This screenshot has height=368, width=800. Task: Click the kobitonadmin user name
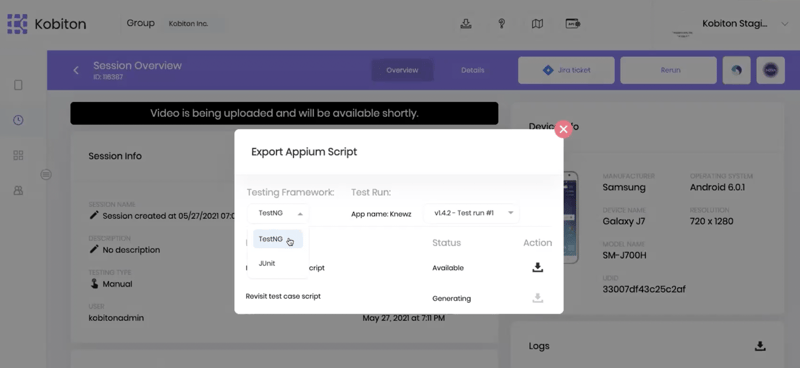click(x=116, y=318)
